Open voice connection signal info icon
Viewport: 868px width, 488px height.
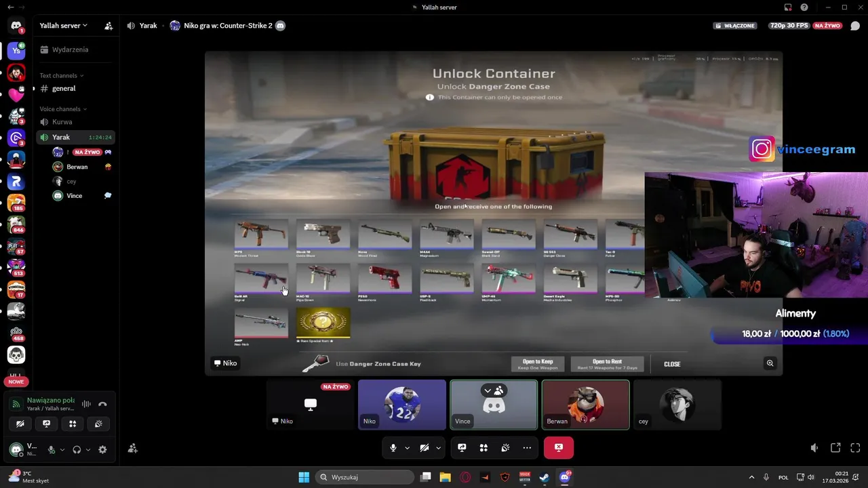pyautogui.click(x=16, y=404)
